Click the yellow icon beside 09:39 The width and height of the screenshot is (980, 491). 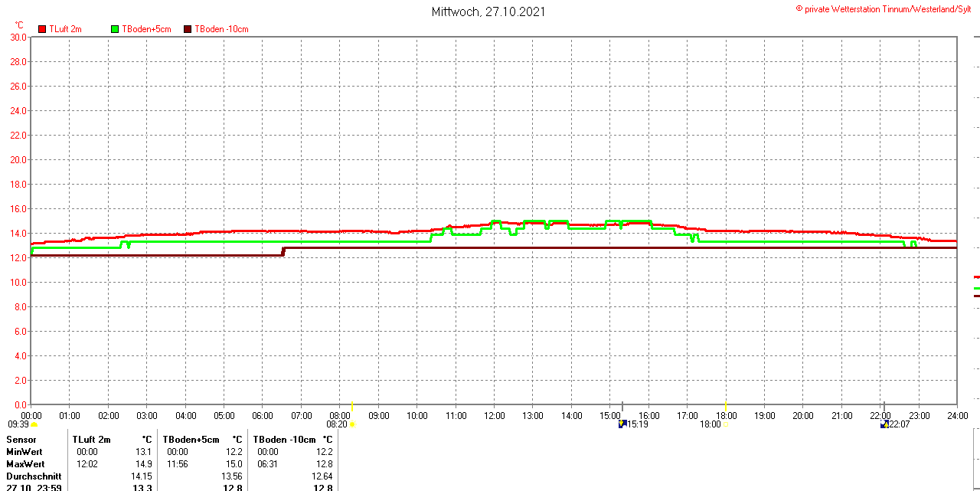coord(34,424)
